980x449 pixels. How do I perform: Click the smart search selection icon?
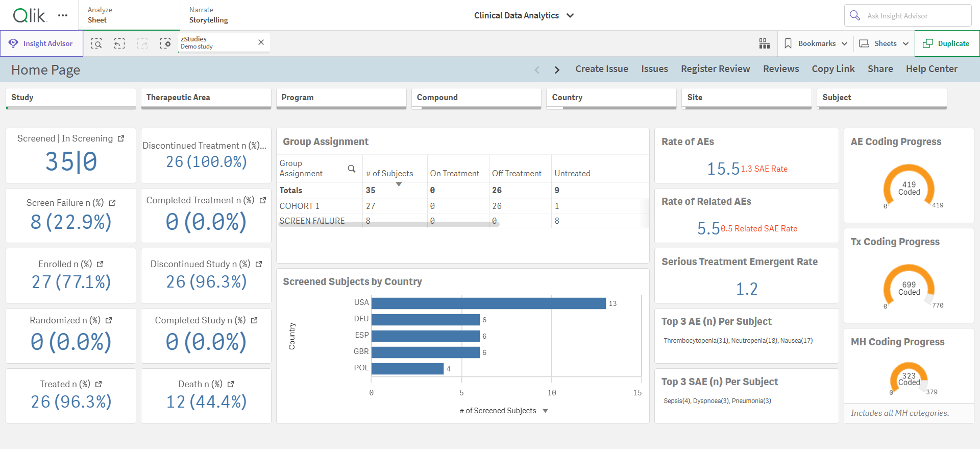[96, 43]
